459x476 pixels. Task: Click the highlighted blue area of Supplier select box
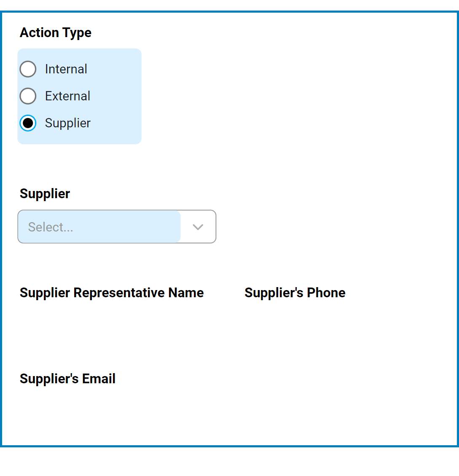tap(126, 227)
